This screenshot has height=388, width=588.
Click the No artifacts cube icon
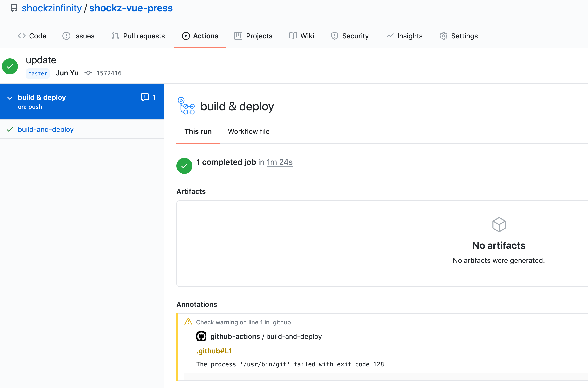click(x=499, y=224)
